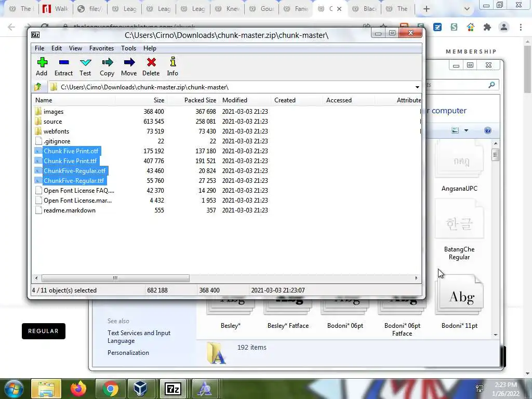This screenshot has height=399, width=532.
Task: Open a new Chrome tab
Action: click(x=427, y=9)
